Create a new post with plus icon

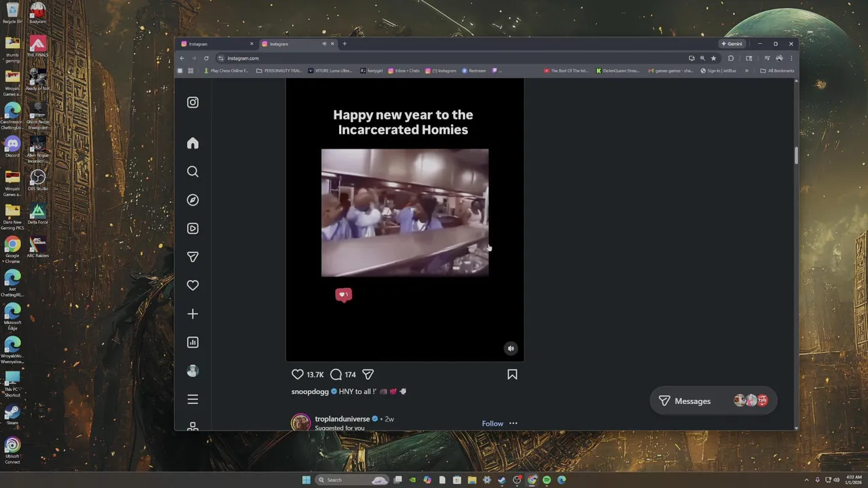[x=193, y=314]
